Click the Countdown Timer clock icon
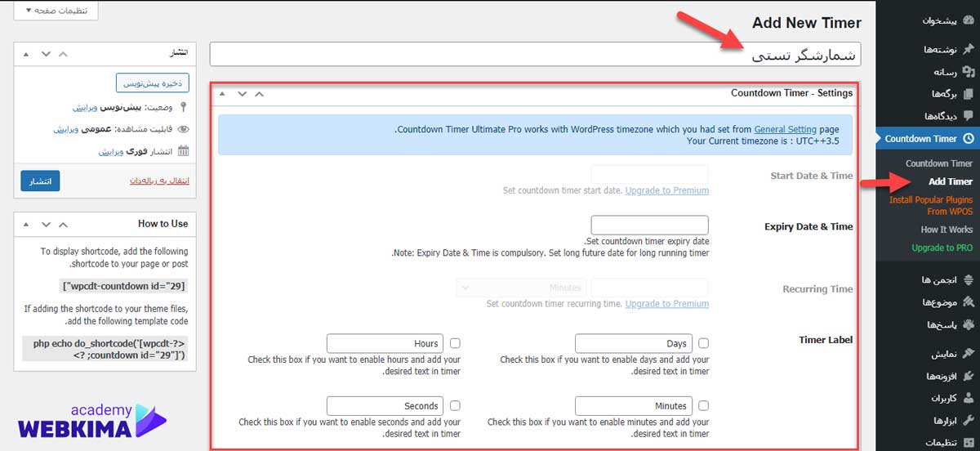 click(969, 139)
